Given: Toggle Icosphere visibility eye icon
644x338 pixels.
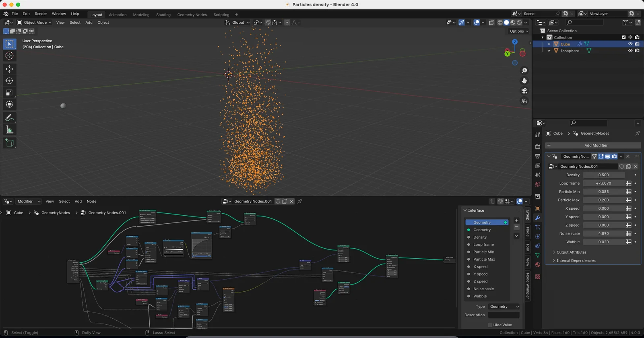Looking at the screenshot, I should pyautogui.click(x=630, y=51).
